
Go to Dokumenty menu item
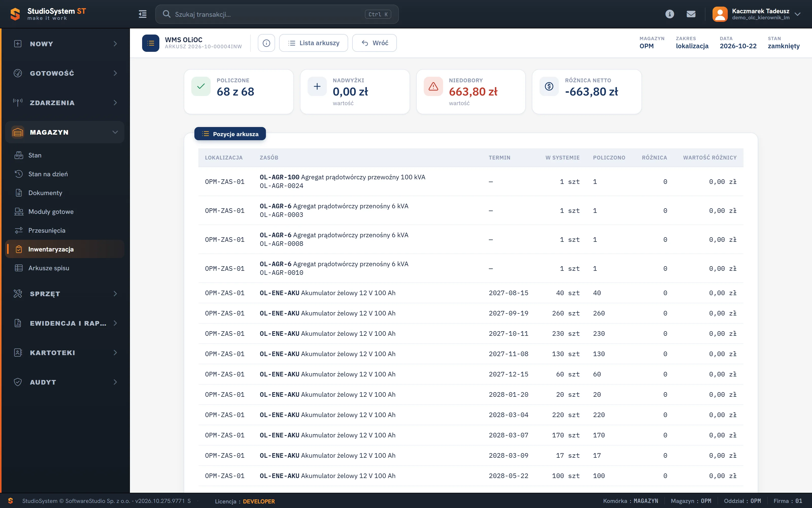point(65,193)
